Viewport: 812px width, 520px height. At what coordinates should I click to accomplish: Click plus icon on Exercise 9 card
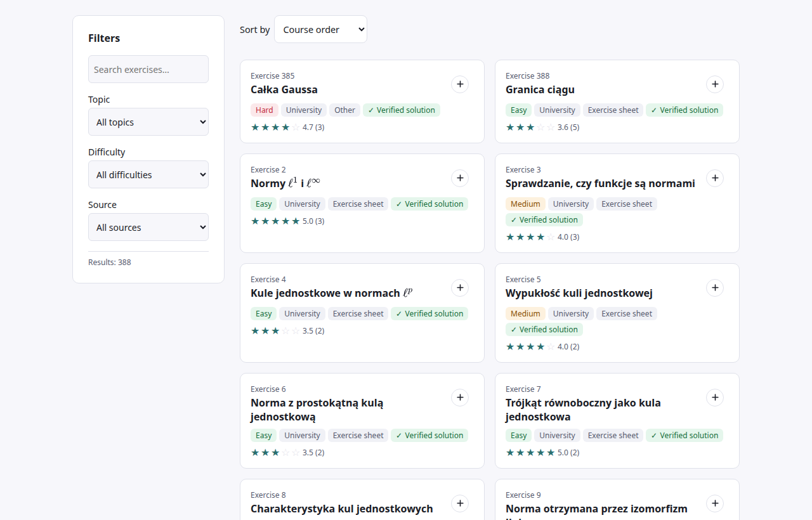715,504
